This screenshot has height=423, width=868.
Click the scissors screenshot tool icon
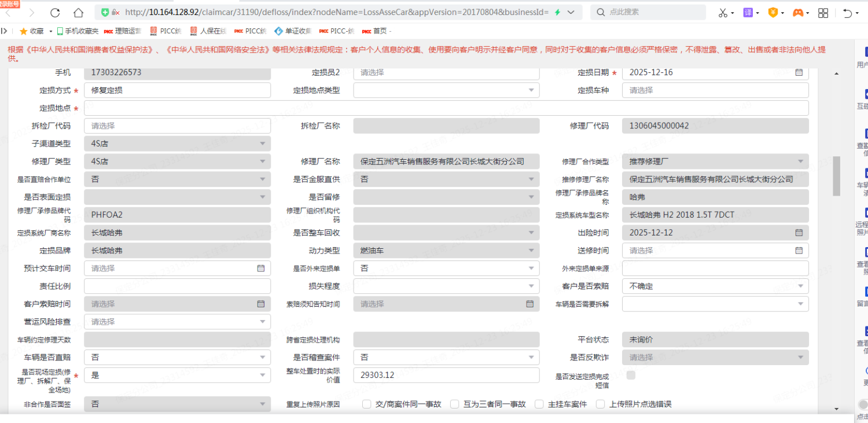pyautogui.click(x=723, y=13)
